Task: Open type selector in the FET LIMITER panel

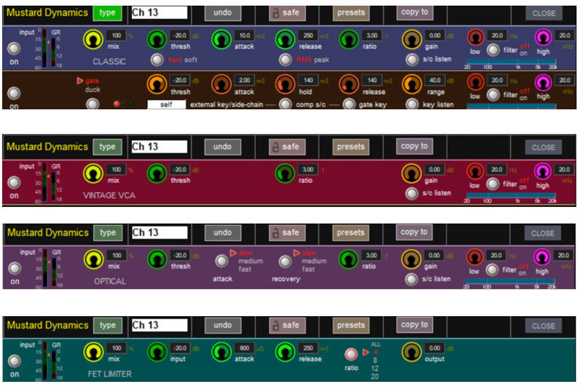Action: [x=108, y=326]
